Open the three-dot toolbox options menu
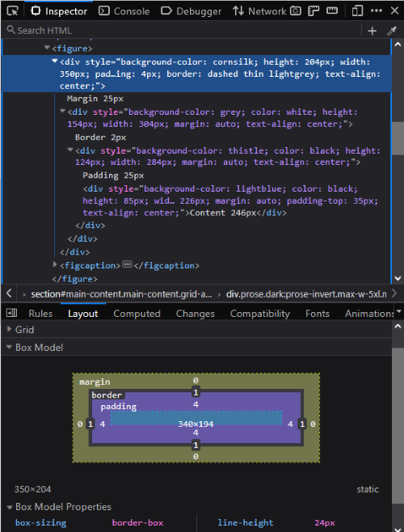404x532 pixels. pos(377,11)
